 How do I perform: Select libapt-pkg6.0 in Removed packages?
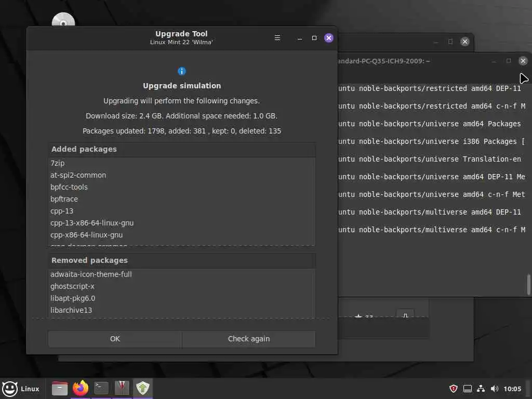[x=182, y=298]
